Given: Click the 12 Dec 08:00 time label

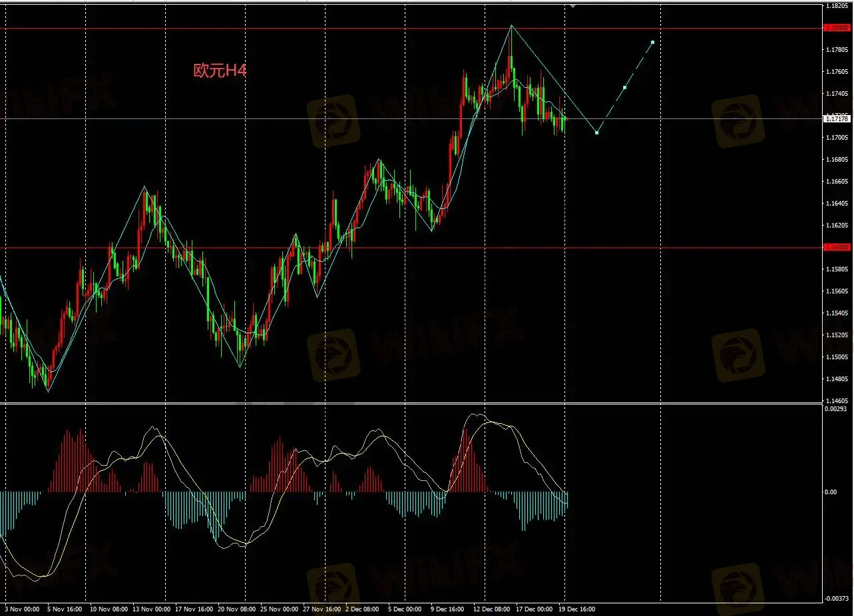Looking at the screenshot, I should [492, 609].
